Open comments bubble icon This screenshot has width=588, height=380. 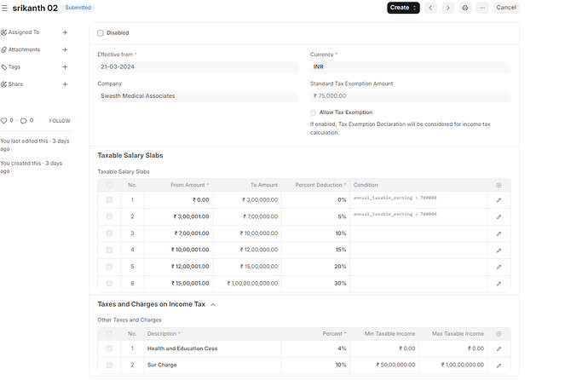pos(23,120)
